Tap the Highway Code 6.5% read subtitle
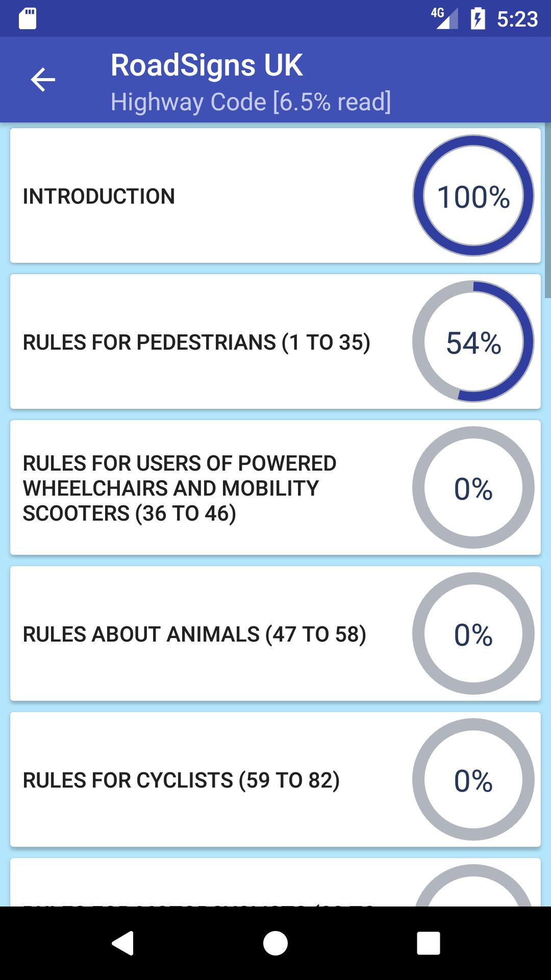The width and height of the screenshot is (551, 980). point(251,102)
